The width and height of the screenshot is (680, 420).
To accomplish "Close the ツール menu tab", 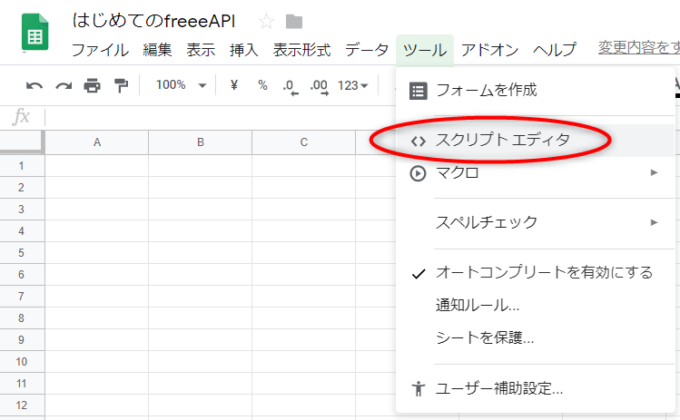I will tap(425, 50).
